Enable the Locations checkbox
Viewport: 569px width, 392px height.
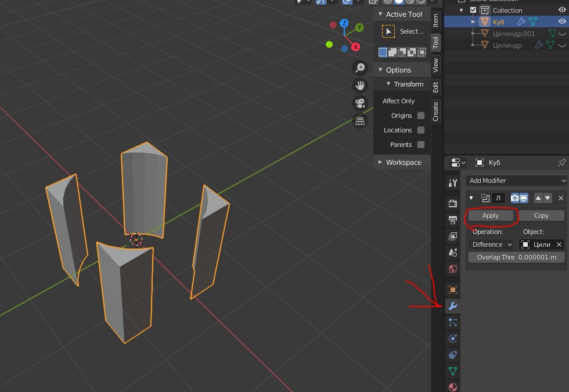[421, 130]
